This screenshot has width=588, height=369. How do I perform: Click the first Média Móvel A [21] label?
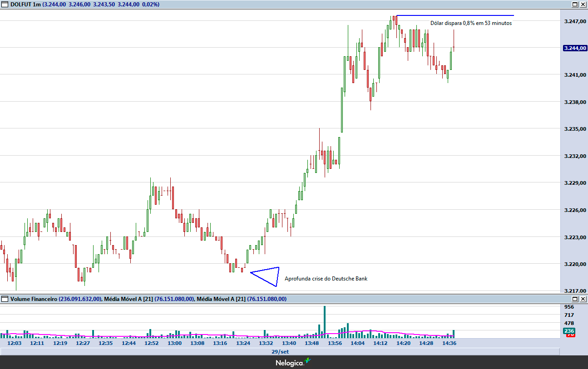[128, 299]
